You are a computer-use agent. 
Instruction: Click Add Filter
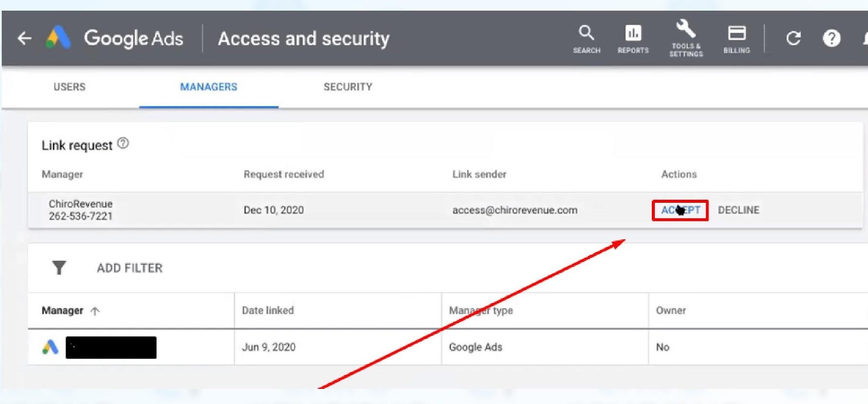[x=129, y=268]
